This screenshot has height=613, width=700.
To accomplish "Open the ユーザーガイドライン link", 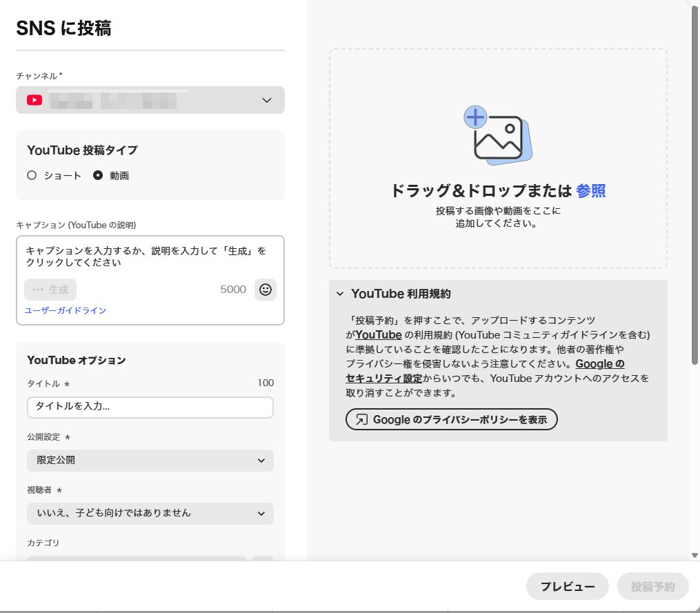I will [66, 310].
